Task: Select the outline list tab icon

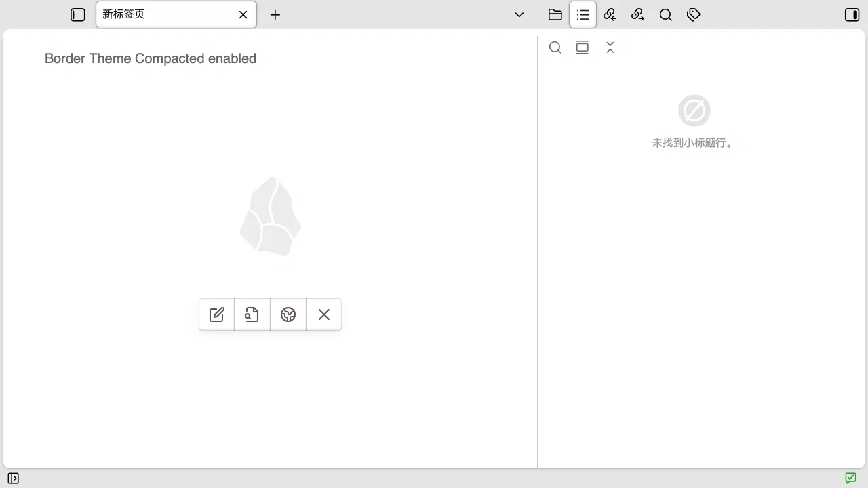Action: (x=583, y=15)
